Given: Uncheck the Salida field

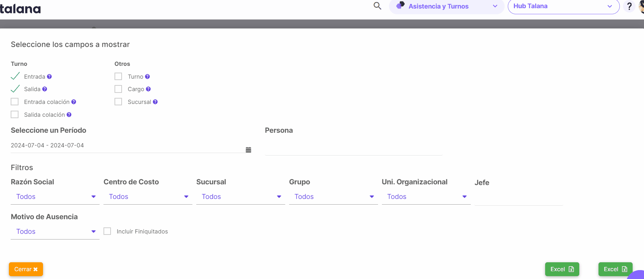Looking at the screenshot, I should 15,89.
